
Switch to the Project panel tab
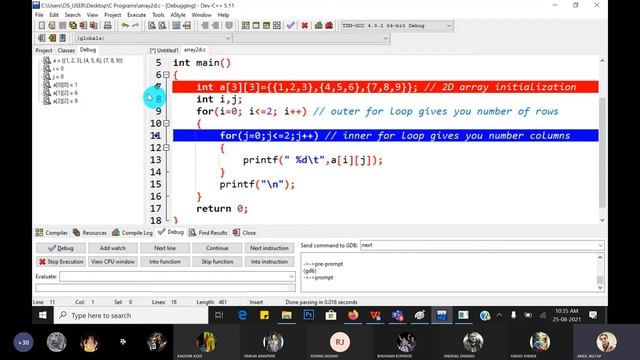tap(44, 50)
